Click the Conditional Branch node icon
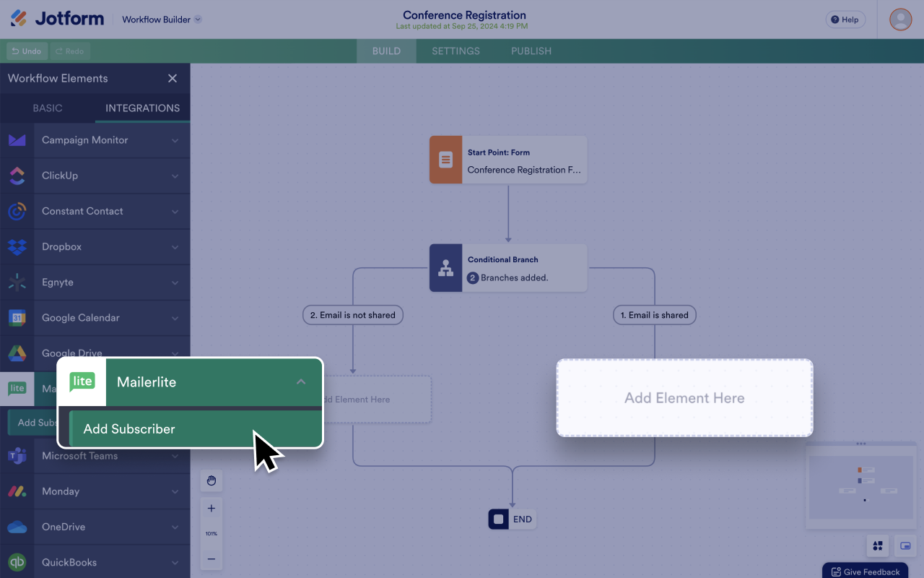Image resolution: width=924 pixels, height=578 pixels. [446, 268]
